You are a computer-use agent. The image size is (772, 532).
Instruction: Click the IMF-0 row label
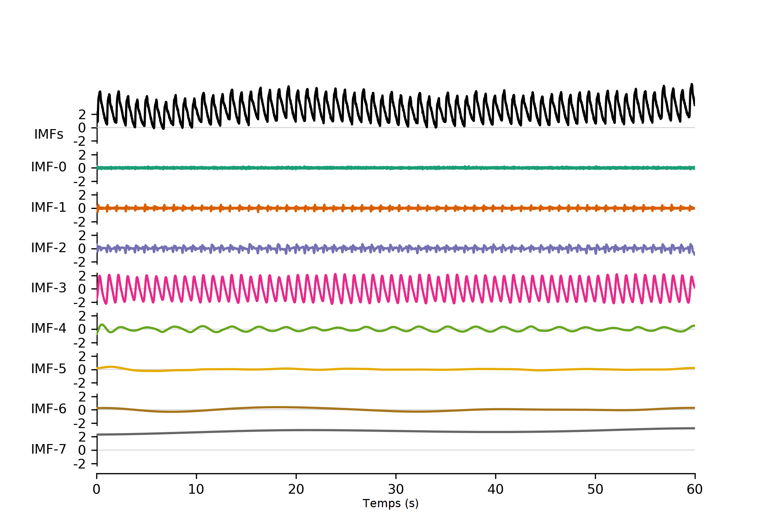coord(49,167)
